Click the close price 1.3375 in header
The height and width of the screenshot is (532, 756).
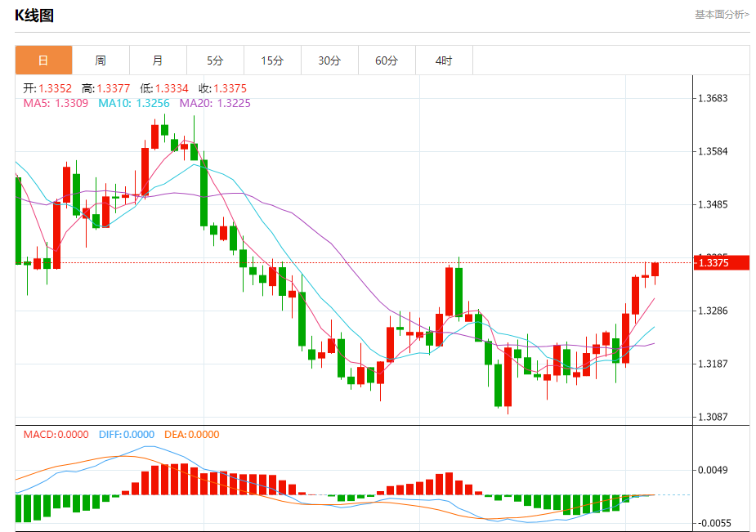[x=230, y=88]
